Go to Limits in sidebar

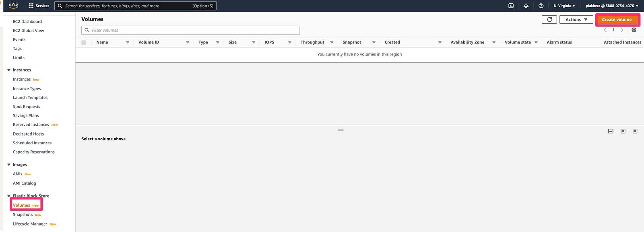(19, 57)
